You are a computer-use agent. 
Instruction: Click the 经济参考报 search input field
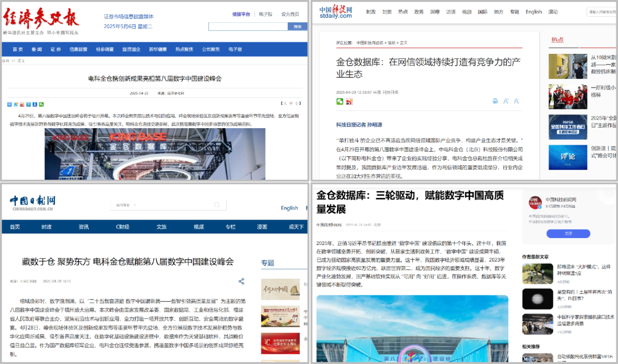248,26
